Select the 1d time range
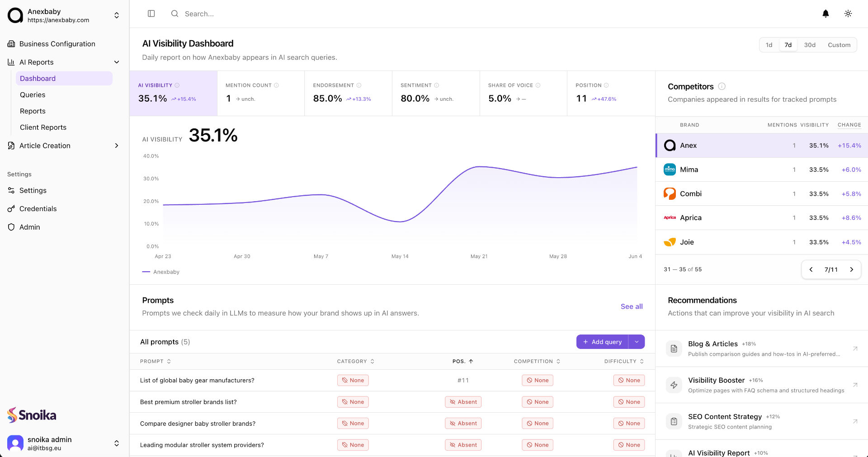868x457 pixels. pos(769,45)
